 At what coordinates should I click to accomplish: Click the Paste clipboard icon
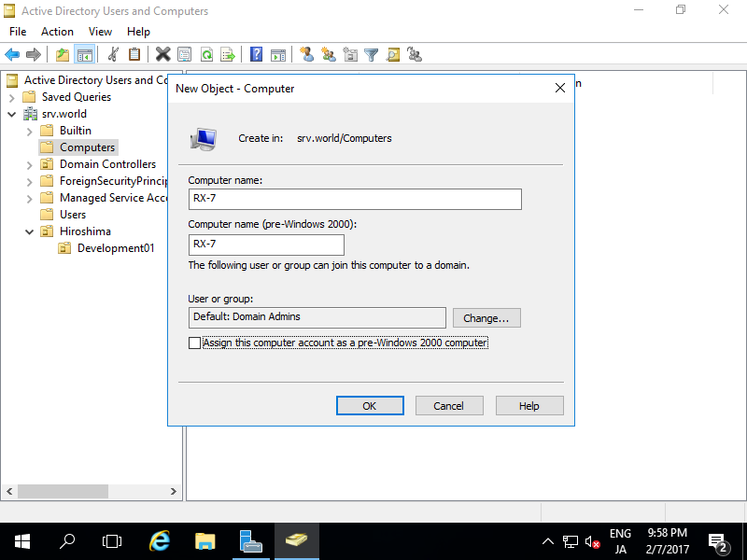(134, 55)
